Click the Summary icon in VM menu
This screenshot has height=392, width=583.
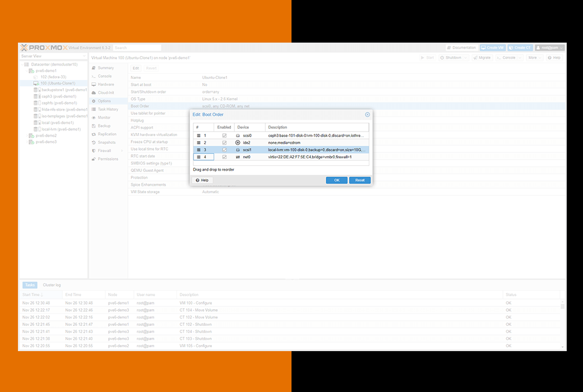pyautogui.click(x=94, y=68)
